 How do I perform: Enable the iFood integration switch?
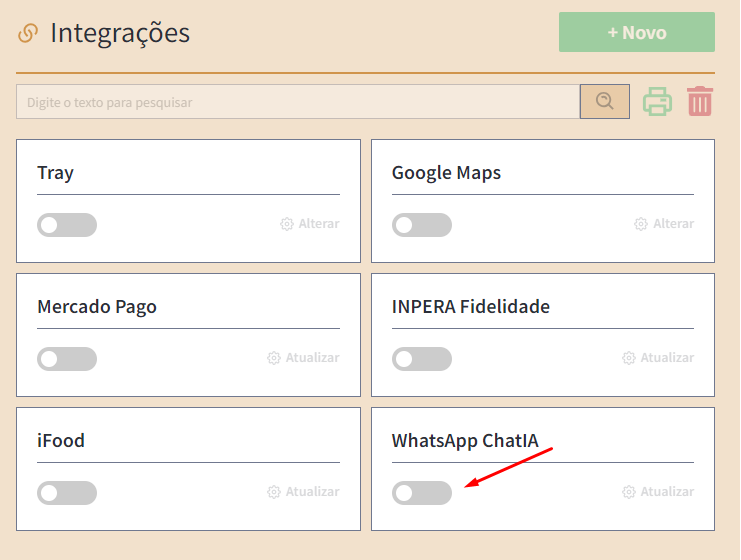[67, 493]
